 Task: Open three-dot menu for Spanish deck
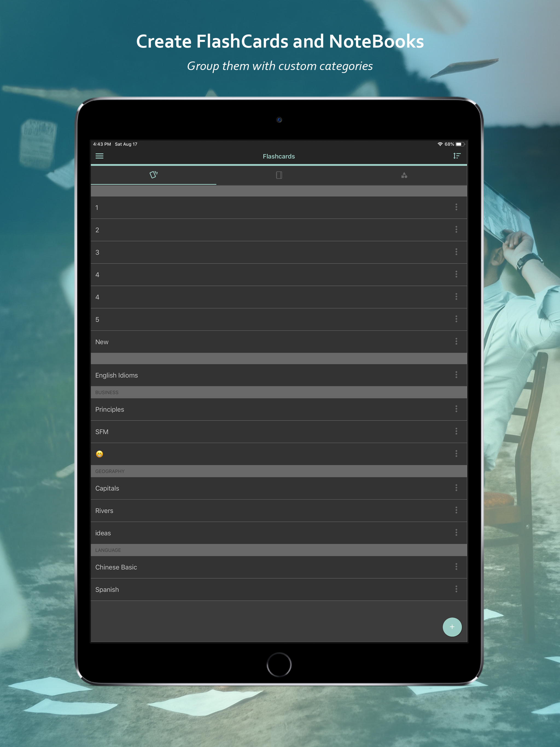(456, 589)
